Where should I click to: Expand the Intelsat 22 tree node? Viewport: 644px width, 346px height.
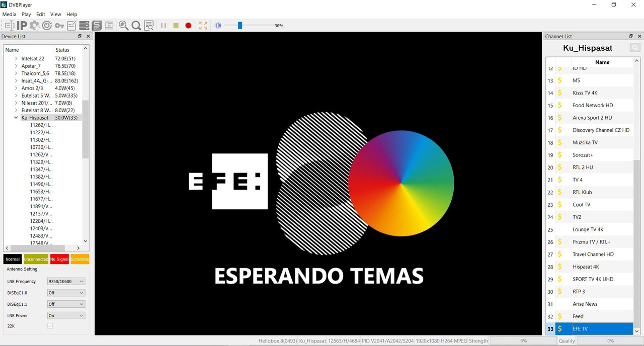pyautogui.click(x=16, y=58)
